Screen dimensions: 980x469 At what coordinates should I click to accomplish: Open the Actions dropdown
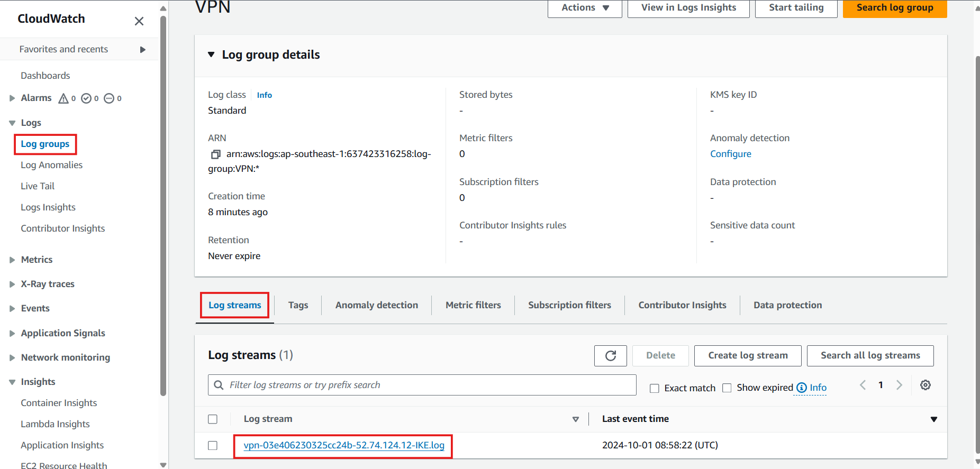tap(585, 8)
